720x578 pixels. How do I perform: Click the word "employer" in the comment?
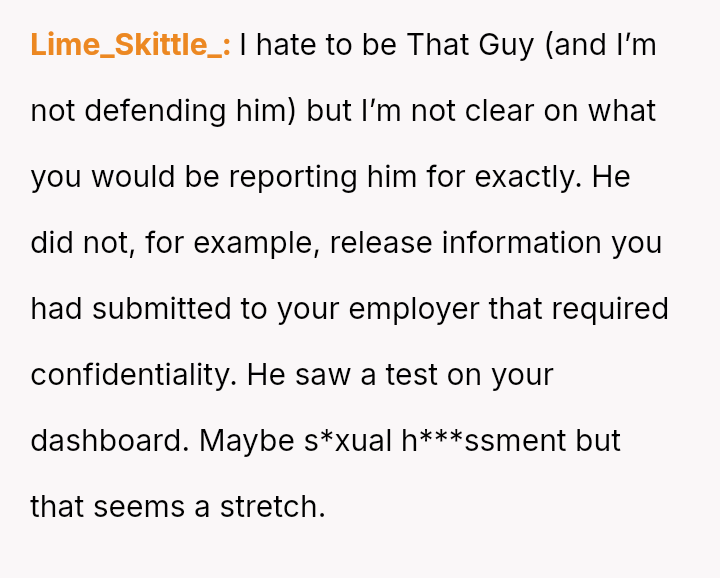pyautogui.click(x=412, y=309)
